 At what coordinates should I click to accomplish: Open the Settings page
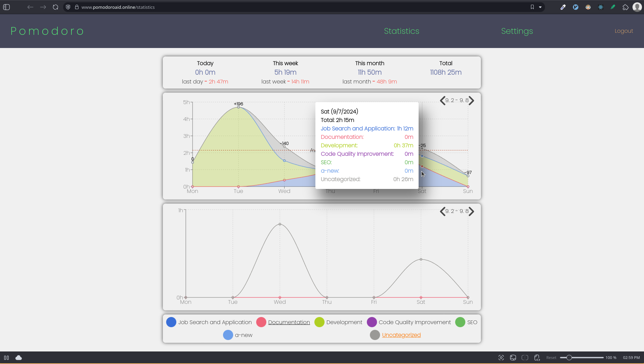point(517,31)
